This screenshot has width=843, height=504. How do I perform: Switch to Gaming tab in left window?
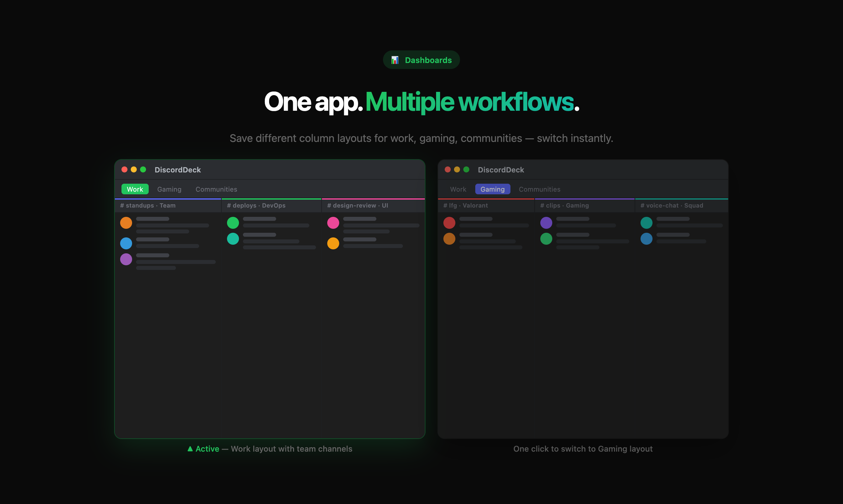coord(169,189)
